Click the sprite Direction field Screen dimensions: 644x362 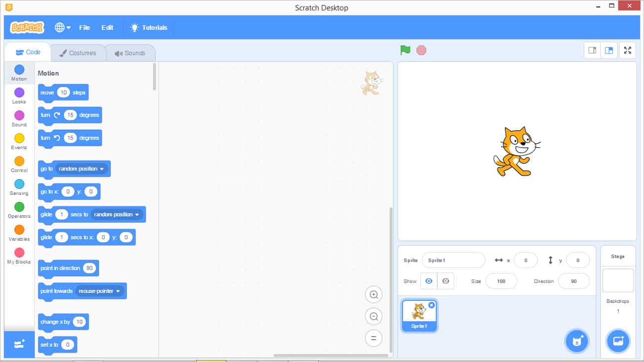pyautogui.click(x=574, y=281)
